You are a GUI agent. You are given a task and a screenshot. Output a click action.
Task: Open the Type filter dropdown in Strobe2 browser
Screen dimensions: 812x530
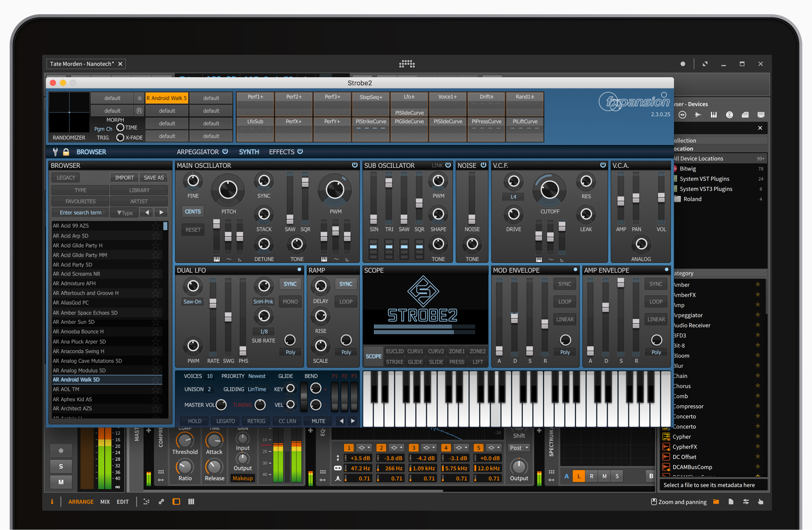tap(125, 213)
